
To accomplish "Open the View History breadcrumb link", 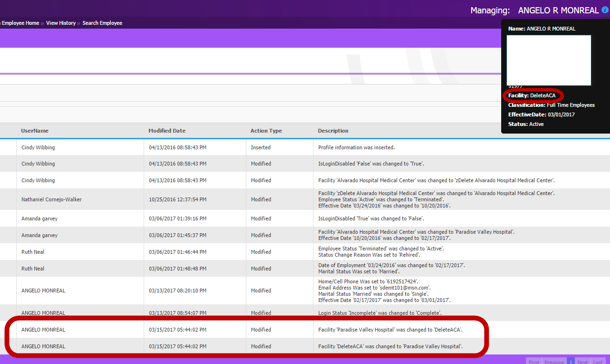I will pyautogui.click(x=61, y=22).
